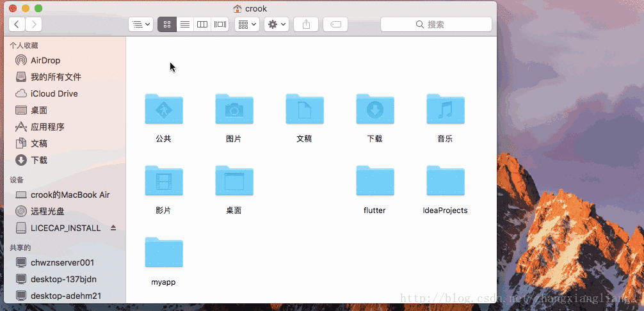The height and width of the screenshot is (311, 644).
Task: Open AirDrop in the sidebar
Action: [x=45, y=60]
